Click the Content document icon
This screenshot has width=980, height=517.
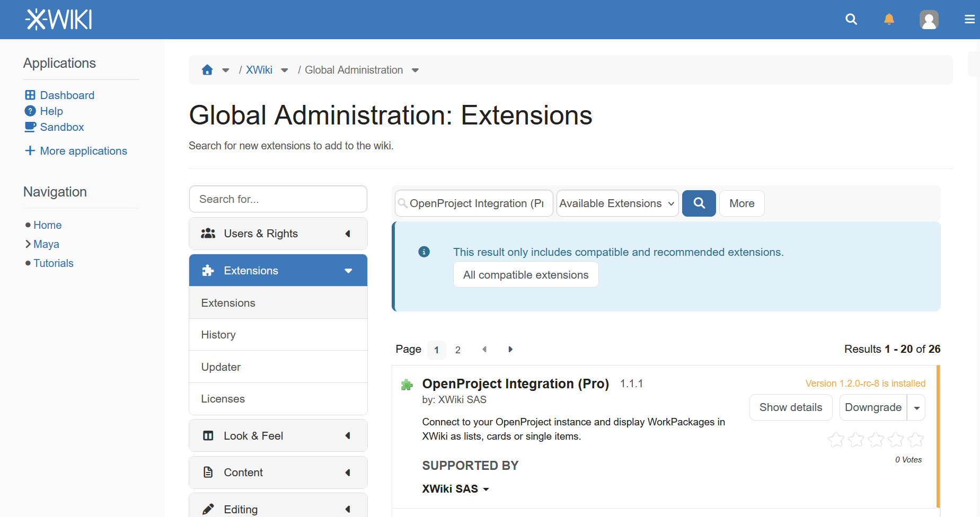(x=208, y=473)
